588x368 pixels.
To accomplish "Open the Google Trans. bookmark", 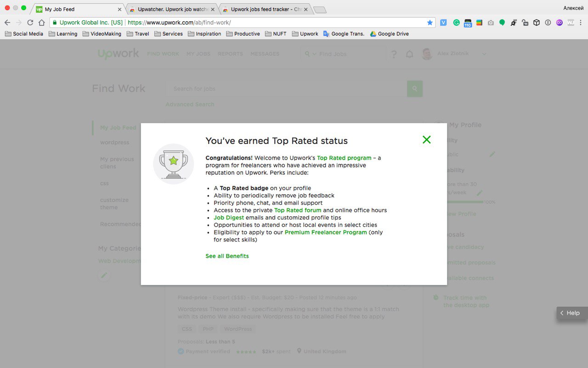I will pyautogui.click(x=344, y=34).
